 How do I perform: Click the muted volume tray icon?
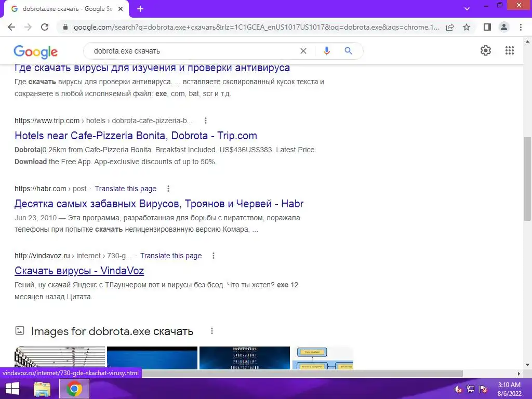click(x=458, y=389)
